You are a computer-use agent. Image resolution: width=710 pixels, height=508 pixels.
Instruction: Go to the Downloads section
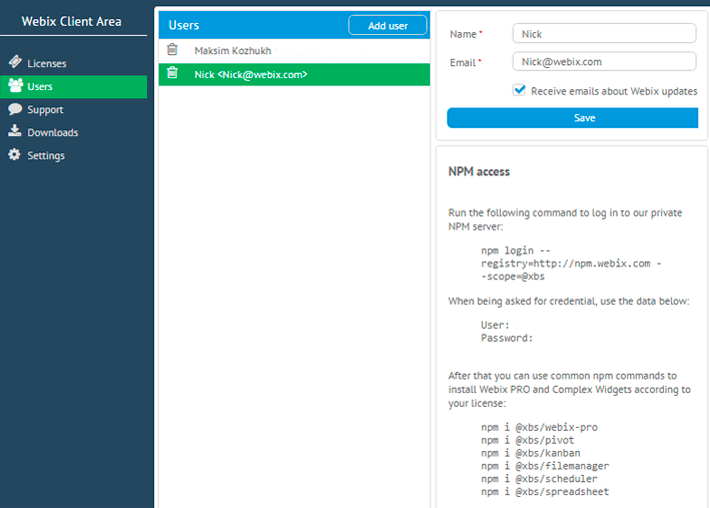click(73, 133)
